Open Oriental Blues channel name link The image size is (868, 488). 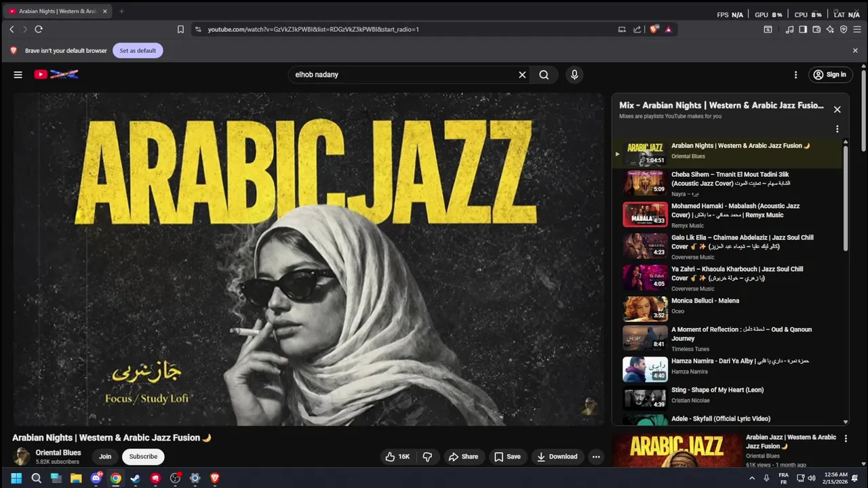click(x=58, y=453)
